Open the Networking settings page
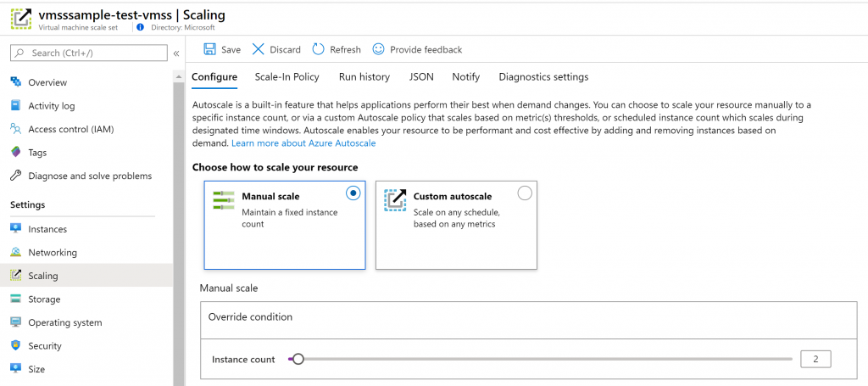The image size is (868, 386). 52,253
